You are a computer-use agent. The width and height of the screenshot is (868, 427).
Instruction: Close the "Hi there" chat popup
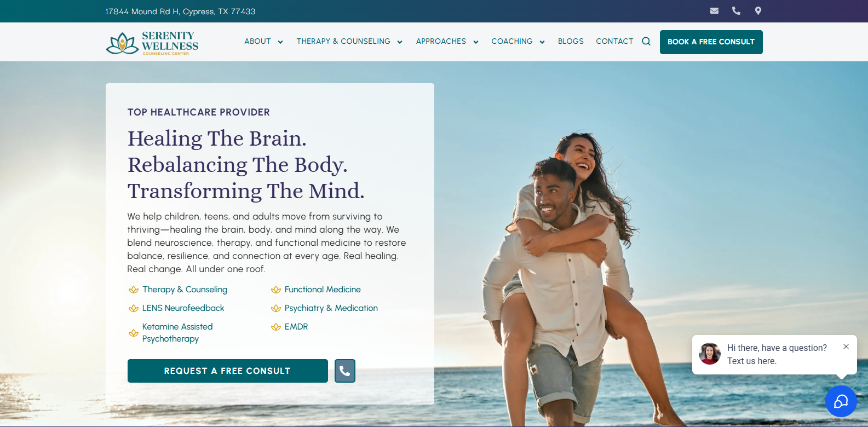point(846,347)
